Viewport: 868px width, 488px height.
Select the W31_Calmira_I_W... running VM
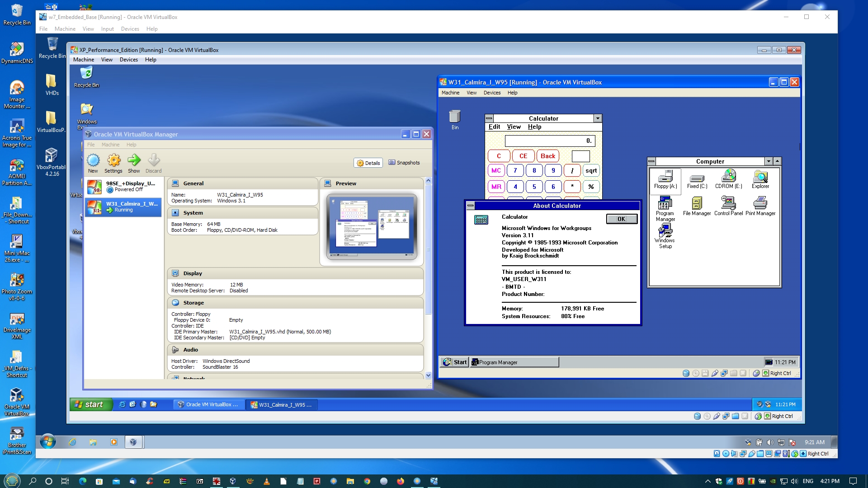[x=123, y=206]
